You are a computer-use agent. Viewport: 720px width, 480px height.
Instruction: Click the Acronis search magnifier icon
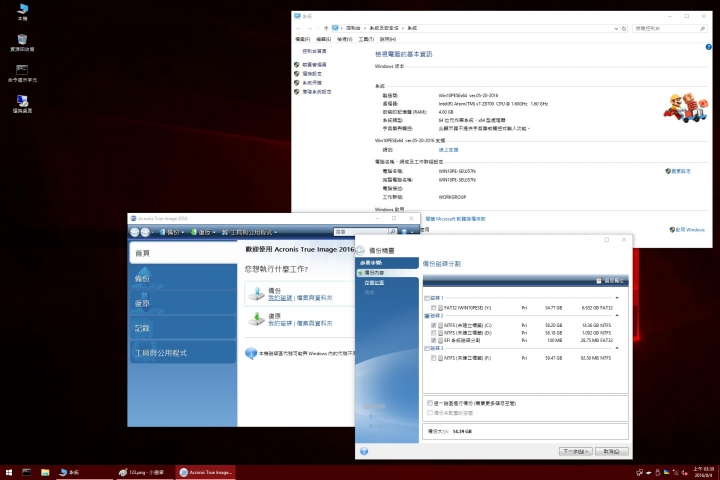(393, 232)
